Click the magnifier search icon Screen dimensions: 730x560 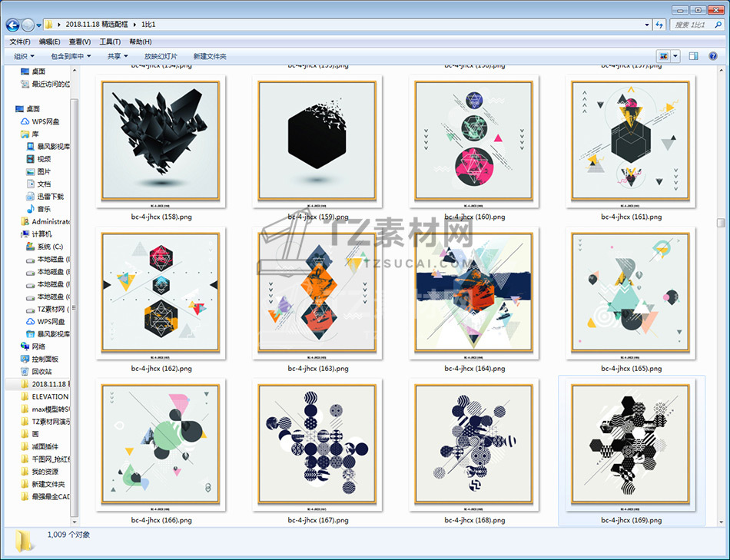(x=718, y=25)
